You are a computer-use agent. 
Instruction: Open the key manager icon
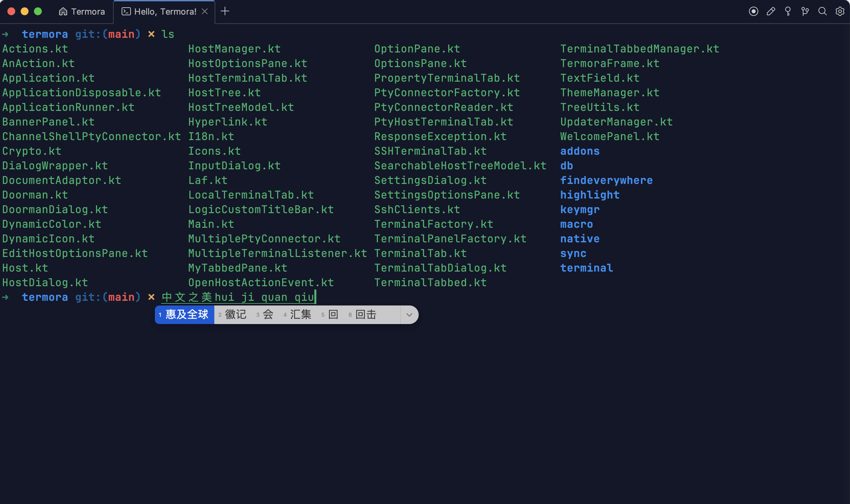[x=788, y=12]
